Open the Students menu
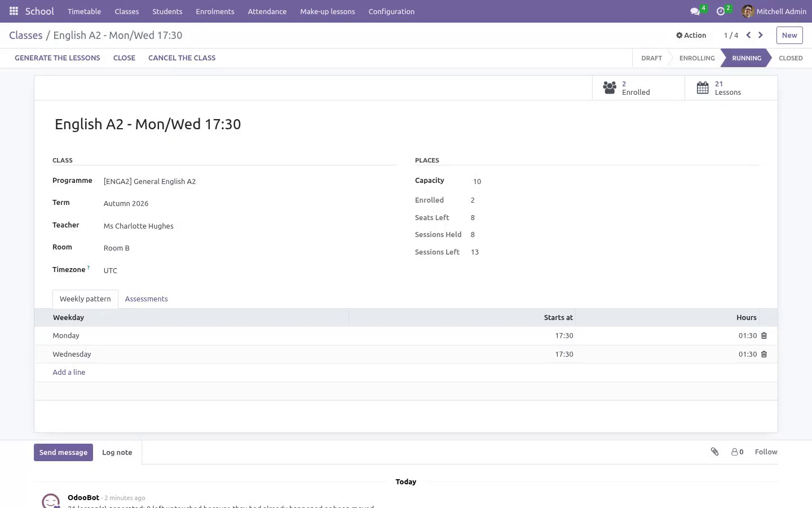 pos(167,11)
